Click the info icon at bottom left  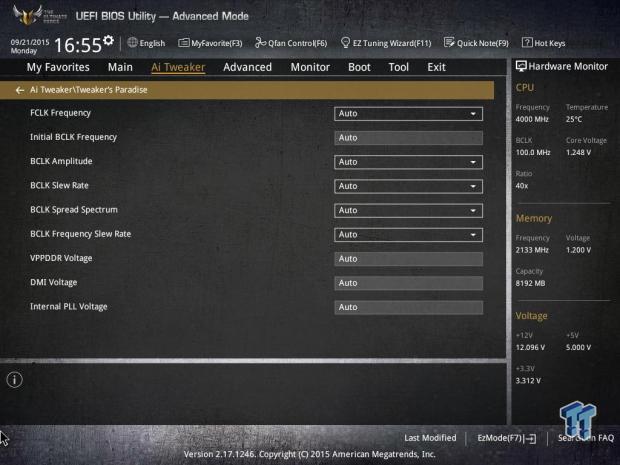pos(14,380)
